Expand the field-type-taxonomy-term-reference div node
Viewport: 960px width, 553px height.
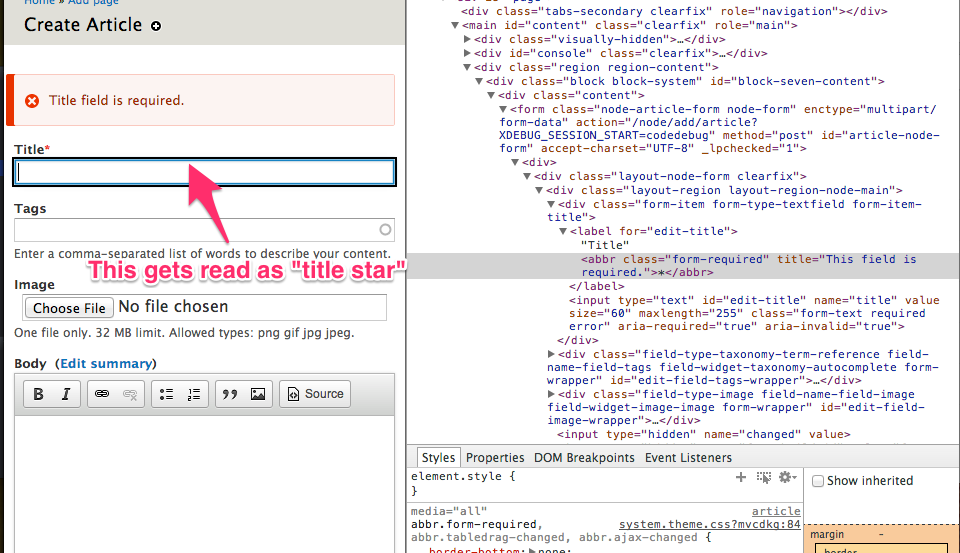coord(552,354)
